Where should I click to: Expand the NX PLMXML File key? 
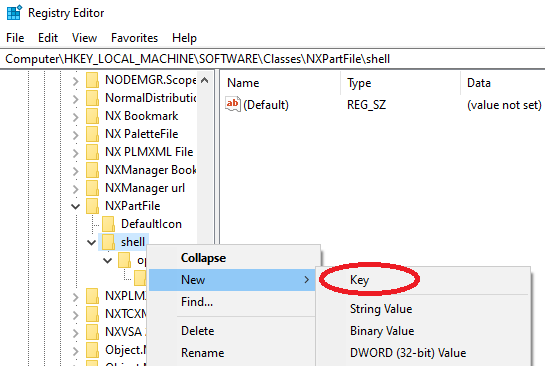click(76, 153)
